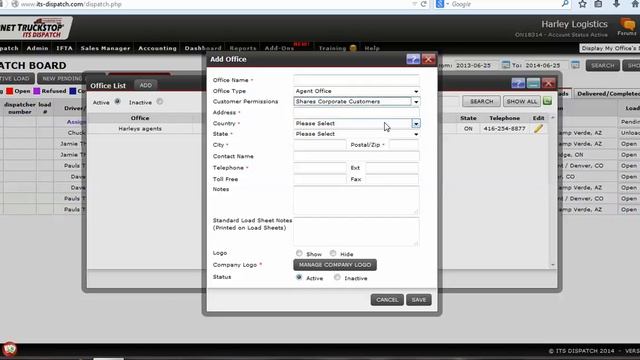Click the pencil edit icon for Harleys agents
The width and height of the screenshot is (640, 360).
538,129
